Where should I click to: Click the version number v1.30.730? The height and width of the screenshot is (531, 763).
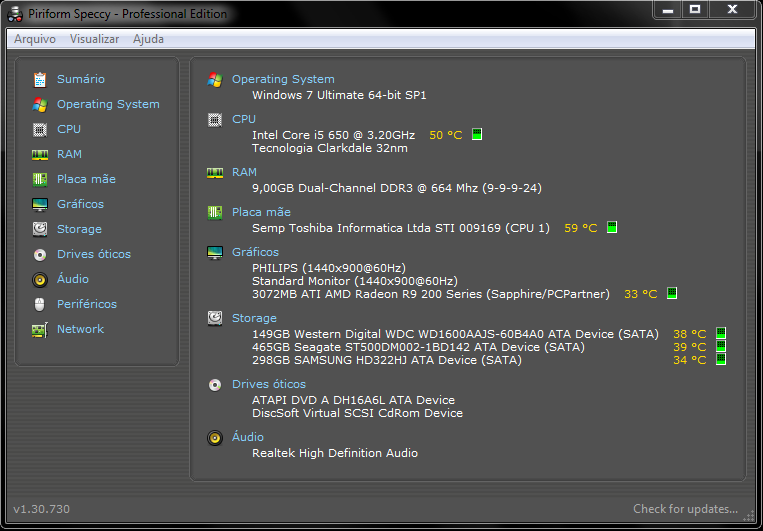click(41, 509)
